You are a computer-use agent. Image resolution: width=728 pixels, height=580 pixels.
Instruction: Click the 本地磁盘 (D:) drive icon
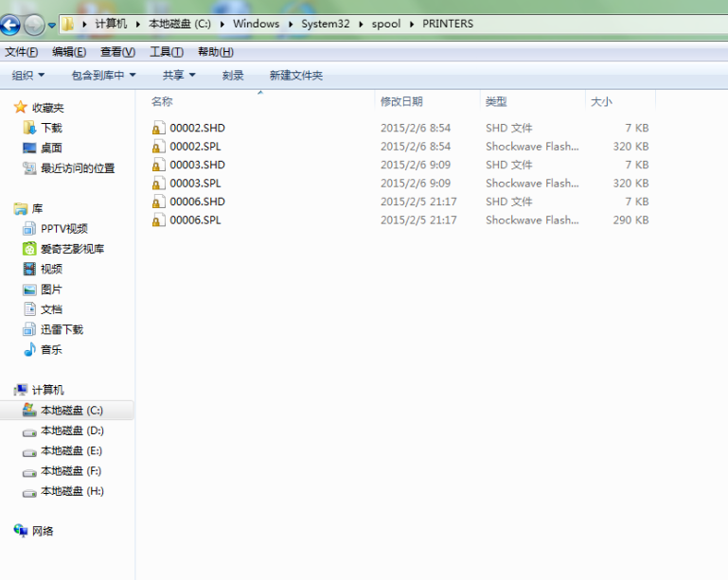click(x=29, y=432)
